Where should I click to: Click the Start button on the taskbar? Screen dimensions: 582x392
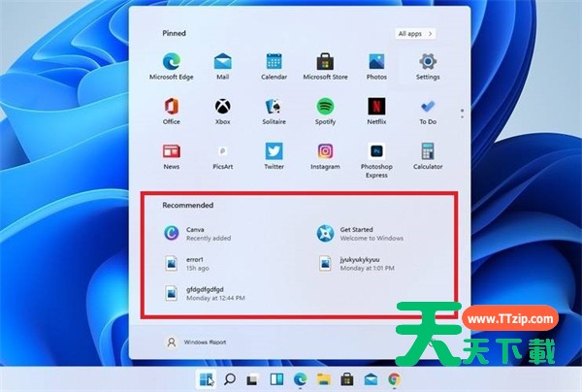(x=206, y=379)
